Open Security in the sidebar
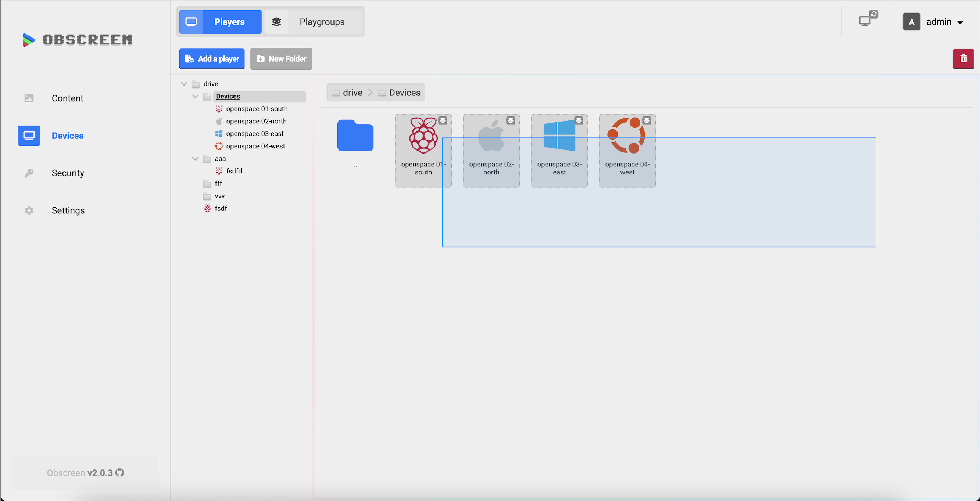This screenshot has height=501, width=980. coord(68,173)
